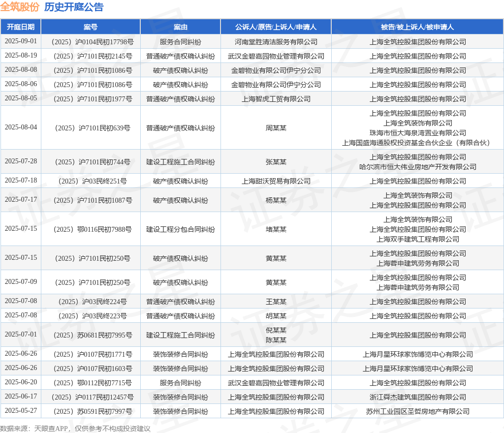
Task: Click defendant 苏州工业园区圣哲房地产有限公司
Action: [x=417, y=411]
